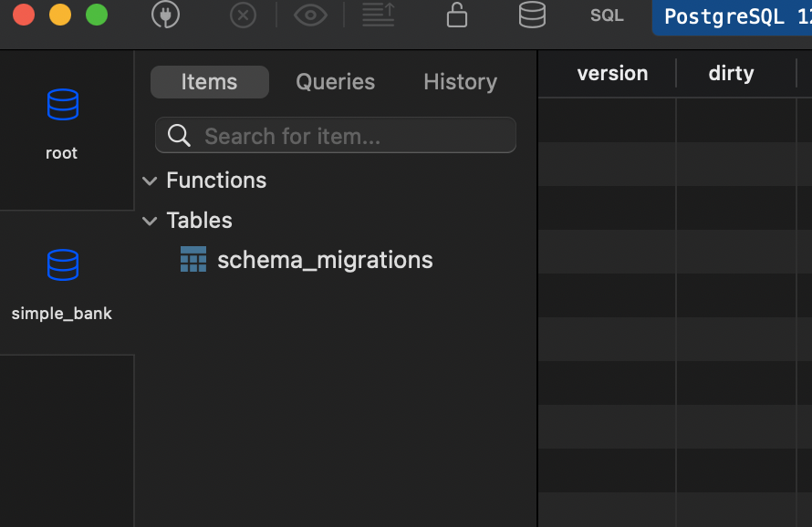Maximize window with green button

pos(97,15)
